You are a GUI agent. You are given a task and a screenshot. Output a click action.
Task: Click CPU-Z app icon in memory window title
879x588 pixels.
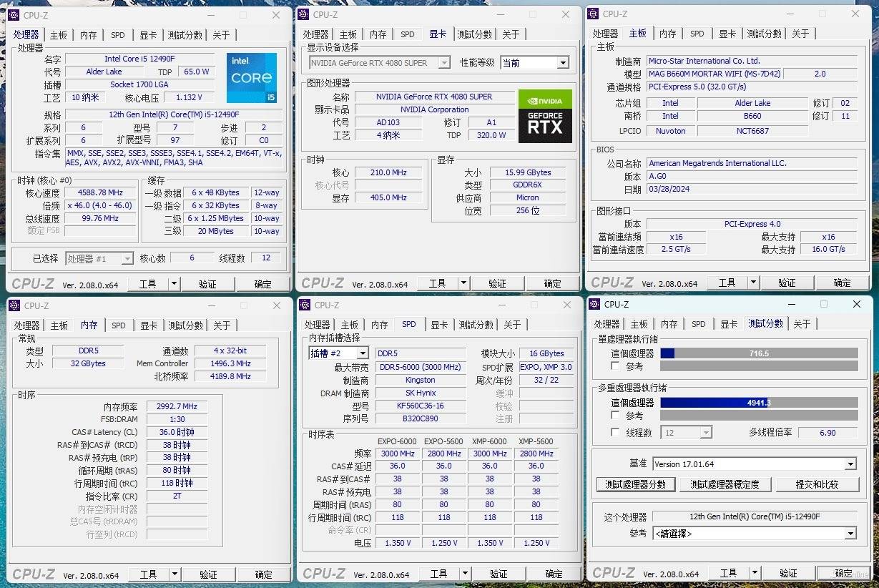tap(14, 305)
